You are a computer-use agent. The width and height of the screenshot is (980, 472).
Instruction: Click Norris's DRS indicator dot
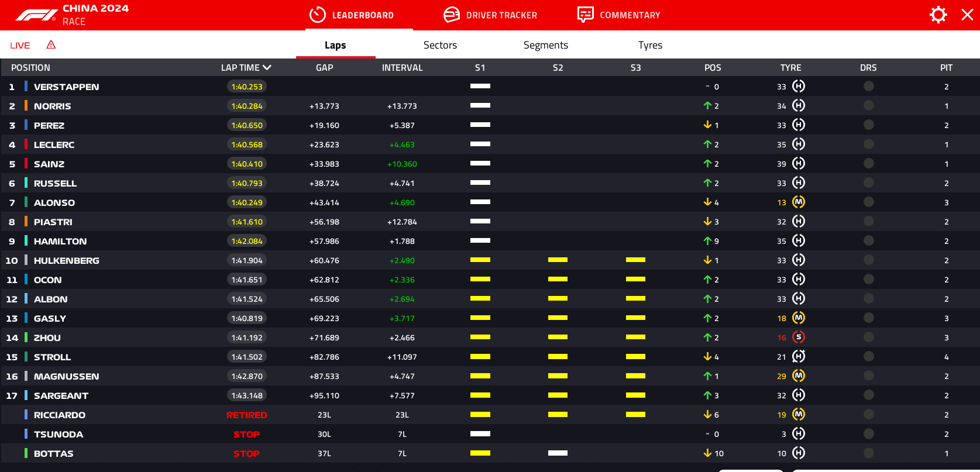tap(869, 106)
